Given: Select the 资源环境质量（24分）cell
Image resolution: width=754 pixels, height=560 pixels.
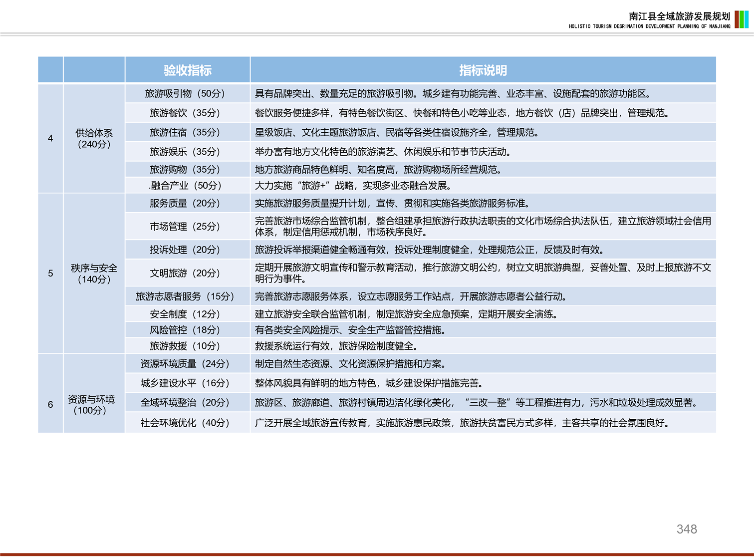Looking at the screenshot, I should point(187,364).
